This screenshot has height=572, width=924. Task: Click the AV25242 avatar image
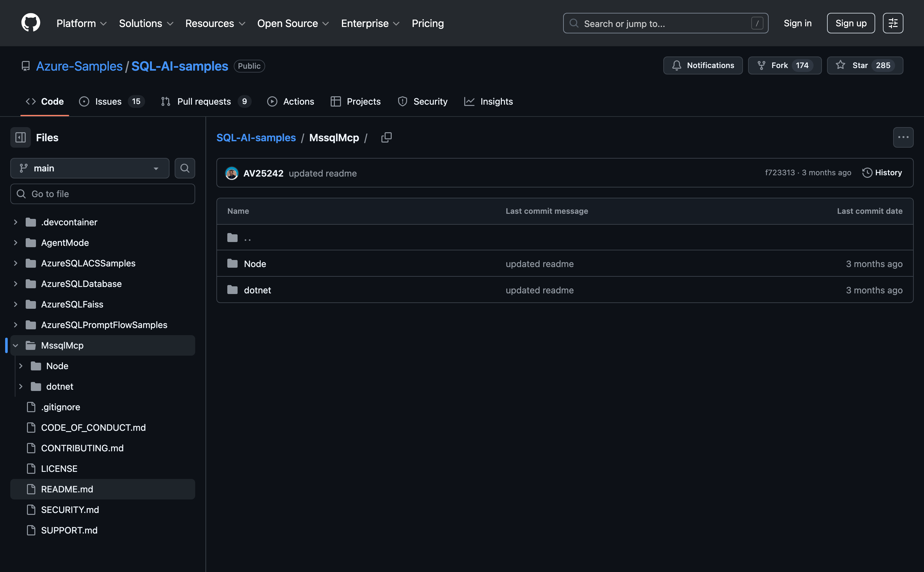(x=231, y=173)
